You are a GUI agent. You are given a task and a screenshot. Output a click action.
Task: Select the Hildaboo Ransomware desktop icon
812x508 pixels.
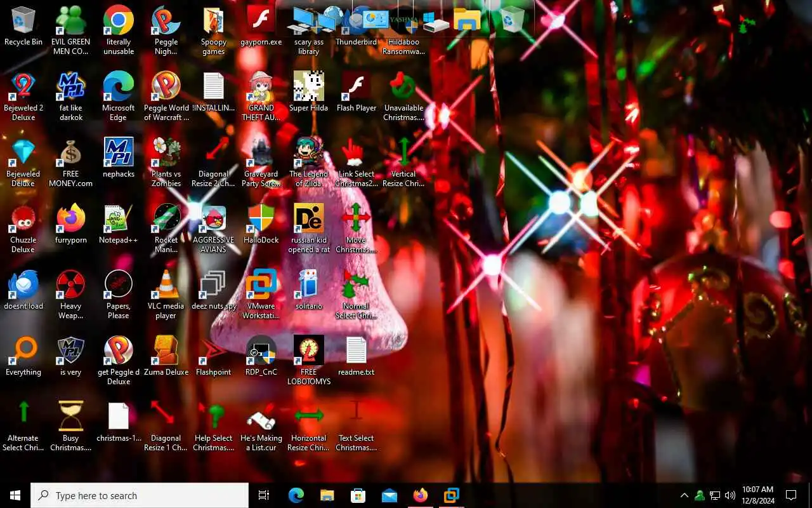click(403, 30)
